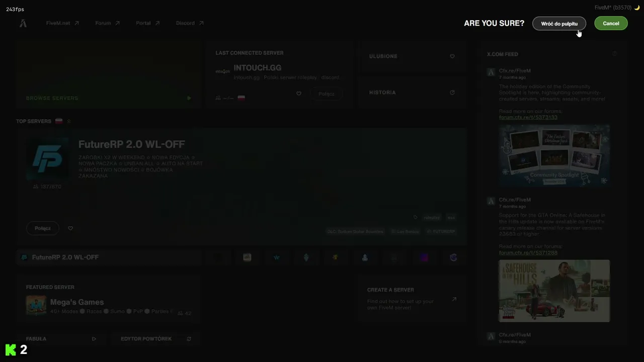This screenshot has width=644, height=362.
Task: Click the Browse Servers play arrow
Action: 189,98
